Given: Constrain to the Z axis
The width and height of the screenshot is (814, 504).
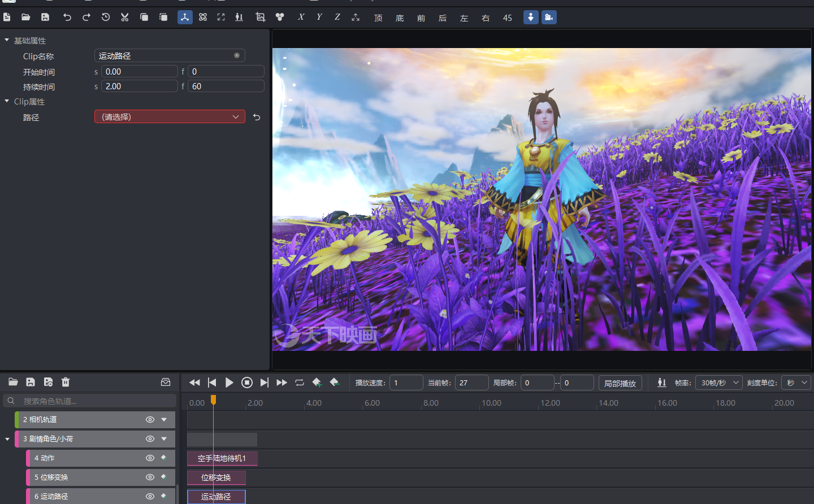Looking at the screenshot, I should (337, 18).
